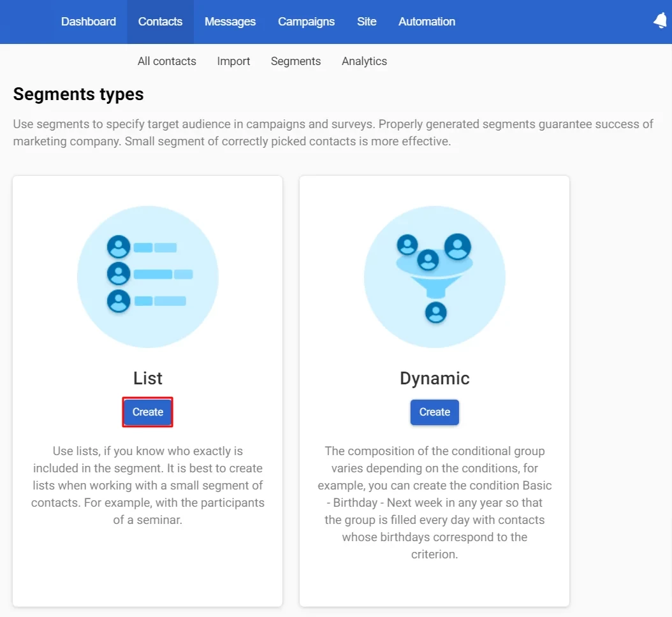Navigate to the Site menu
Screen dimensions: 672x617
[x=367, y=22]
